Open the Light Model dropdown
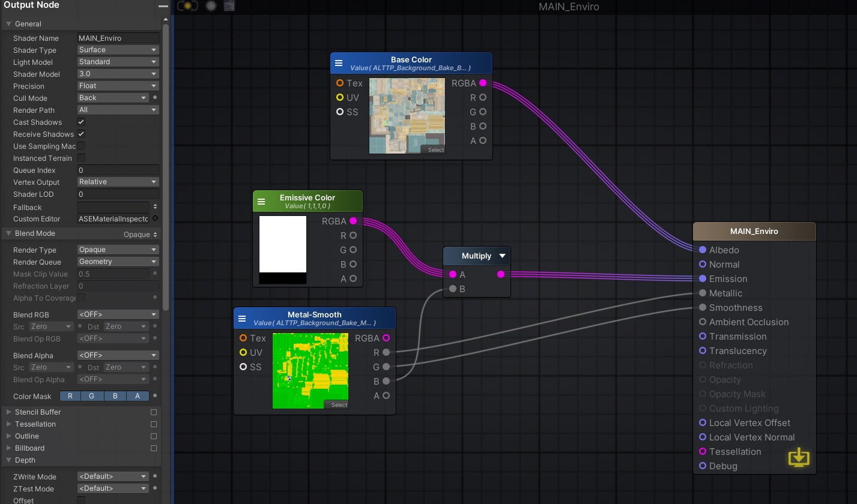 pos(118,62)
